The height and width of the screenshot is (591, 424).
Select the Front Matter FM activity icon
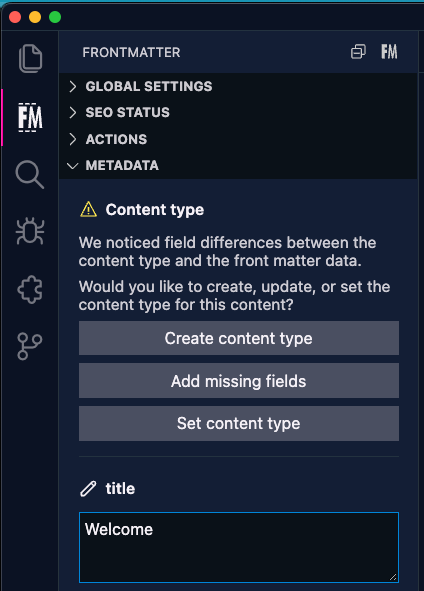coord(30,117)
